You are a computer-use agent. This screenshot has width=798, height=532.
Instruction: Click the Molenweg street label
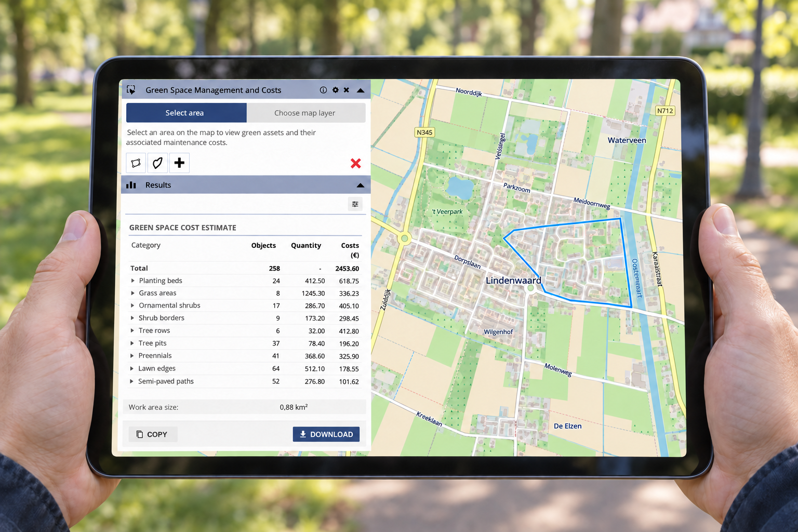[x=558, y=370]
